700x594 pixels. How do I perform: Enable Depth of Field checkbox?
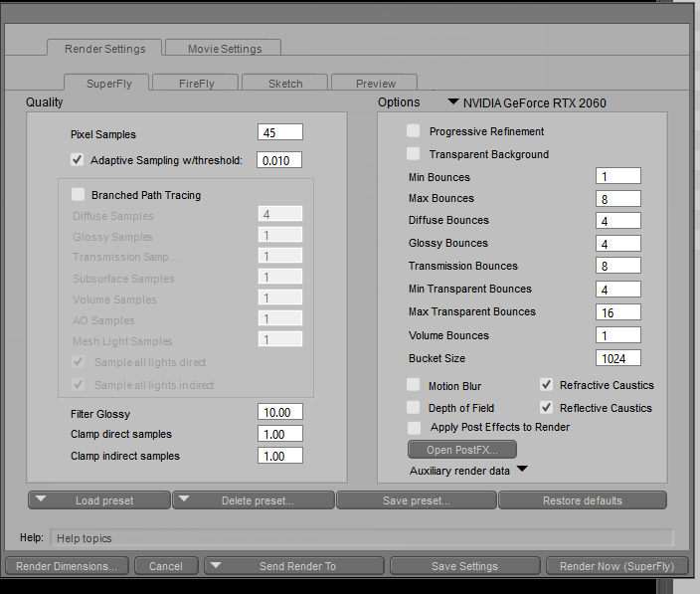pyautogui.click(x=414, y=408)
